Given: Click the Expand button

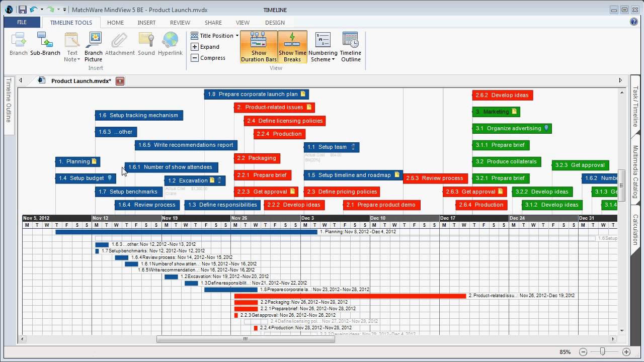Looking at the screenshot, I should (x=206, y=47).
